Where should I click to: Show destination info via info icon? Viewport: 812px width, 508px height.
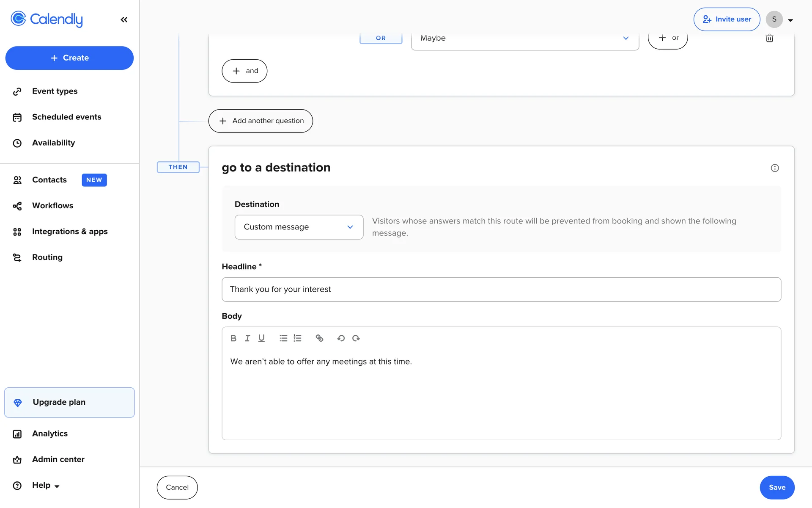click(774, 168)
